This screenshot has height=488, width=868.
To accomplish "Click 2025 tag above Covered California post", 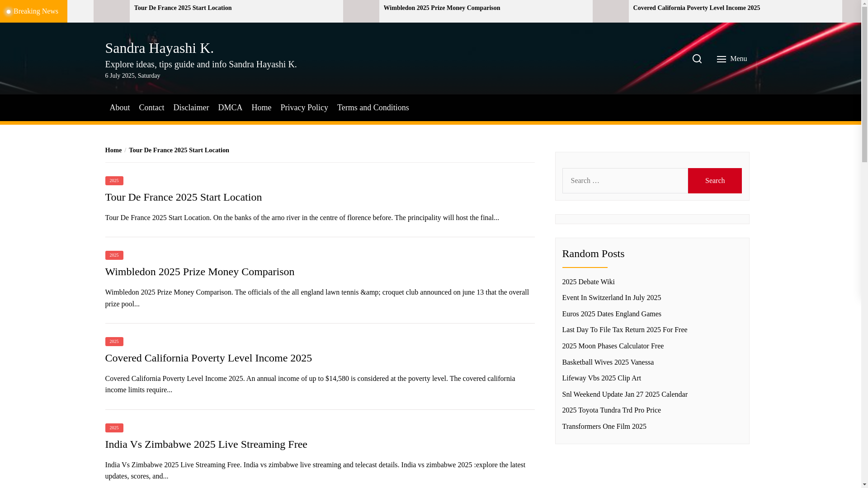I will [114, 342].
